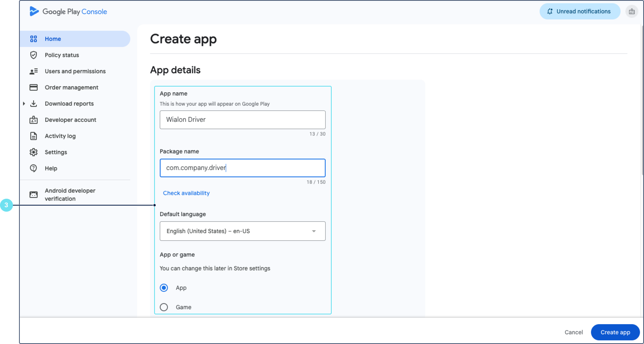Open Activity log page
The width and height of the screenshot is (644, 344).
[75, 136]
